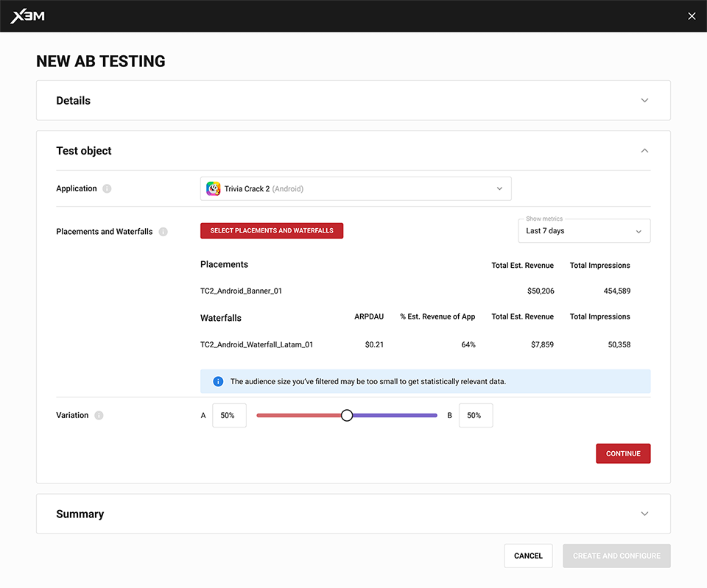Viewport: 707px width, 588px height.
Task: Expand the Summary section
Action: (x=645, y=514)
